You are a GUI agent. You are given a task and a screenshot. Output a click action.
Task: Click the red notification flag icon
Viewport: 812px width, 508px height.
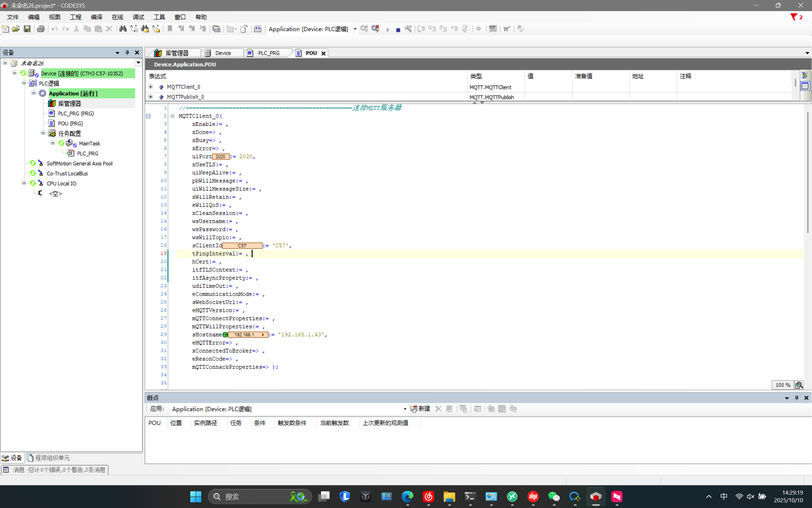point(794,17)
